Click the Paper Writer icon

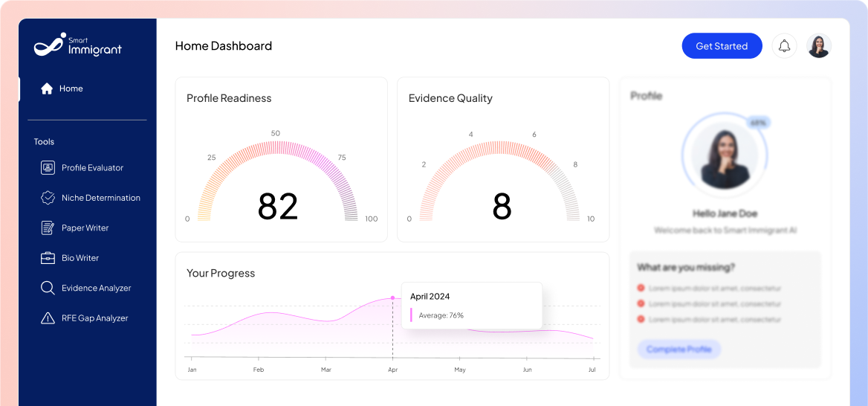[x=48, y=228]
